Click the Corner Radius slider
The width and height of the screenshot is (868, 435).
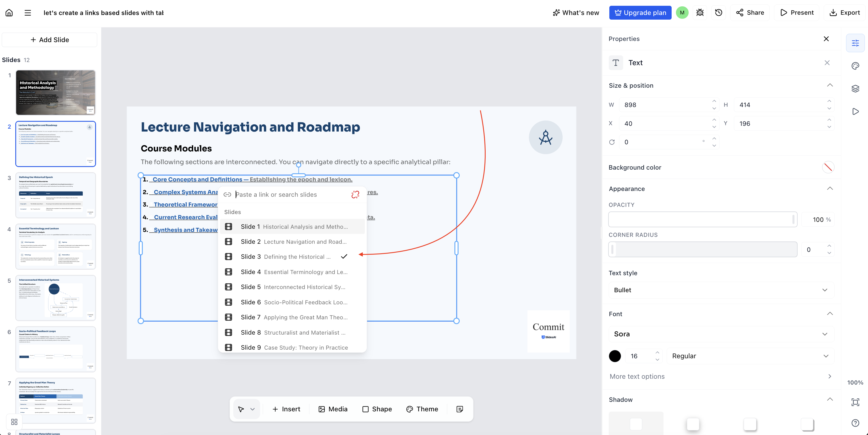(x=702, y=249)
